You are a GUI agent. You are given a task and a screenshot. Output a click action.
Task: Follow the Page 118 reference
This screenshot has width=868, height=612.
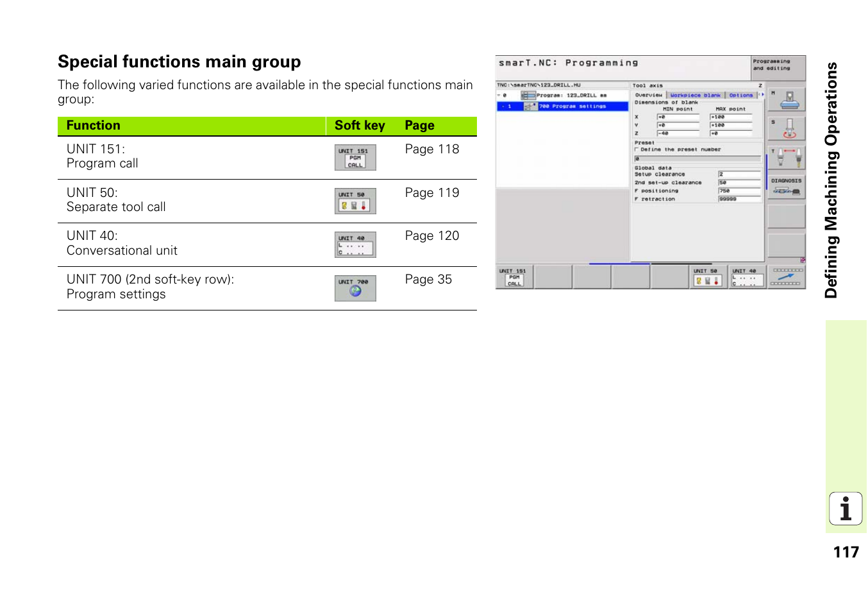(x=432, y=149)
